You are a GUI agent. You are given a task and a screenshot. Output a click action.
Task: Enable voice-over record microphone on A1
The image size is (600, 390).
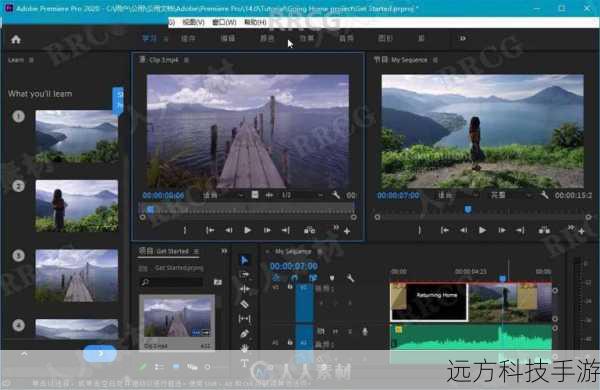tap(365, 331)
